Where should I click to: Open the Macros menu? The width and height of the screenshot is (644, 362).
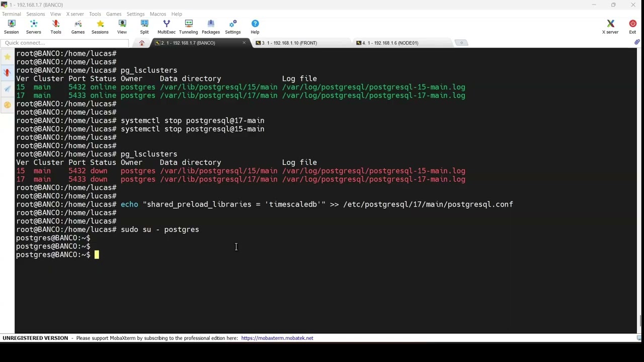[158, 14]
